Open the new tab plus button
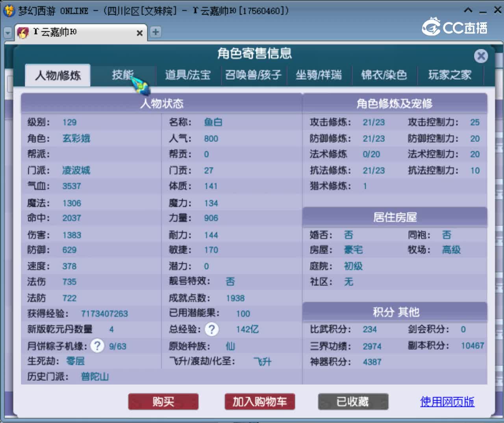The width and height of the screenshot is (504, 423). click(x=156, y=32)
